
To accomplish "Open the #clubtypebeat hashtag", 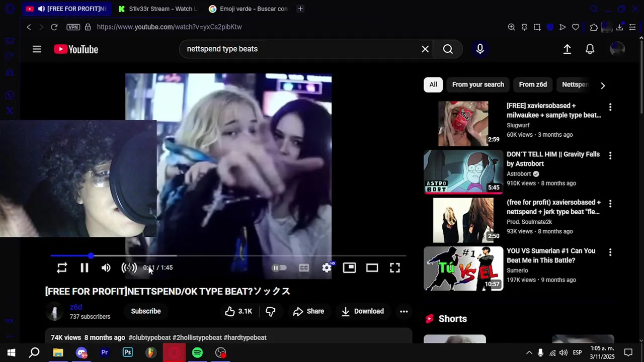I will (x=149, y=337).
